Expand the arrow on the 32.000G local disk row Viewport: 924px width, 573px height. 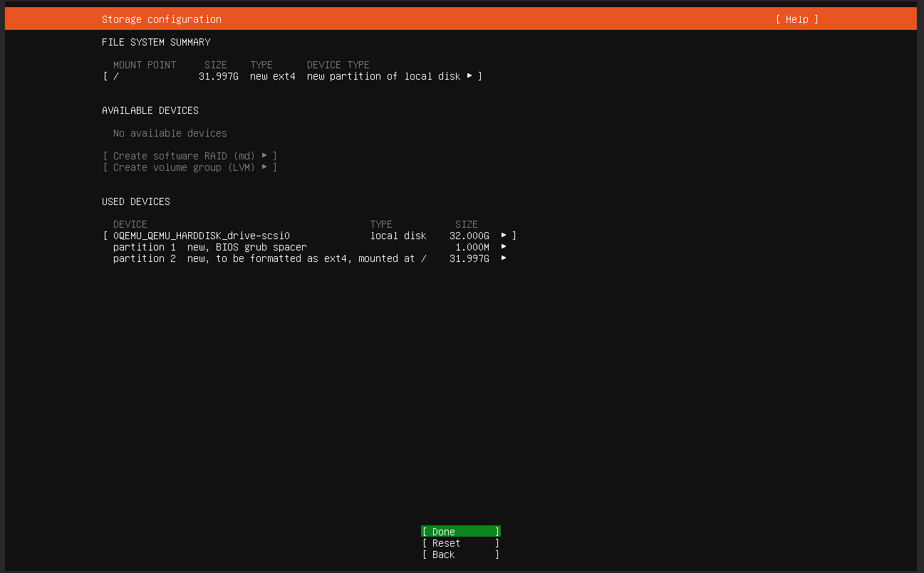(x=504, y=235)
